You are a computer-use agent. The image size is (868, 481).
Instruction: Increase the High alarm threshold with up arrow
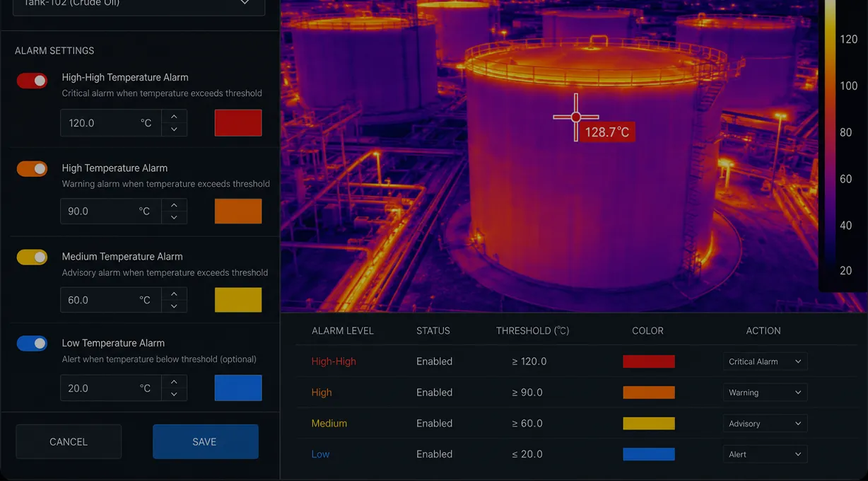click(x=174, y=204)
